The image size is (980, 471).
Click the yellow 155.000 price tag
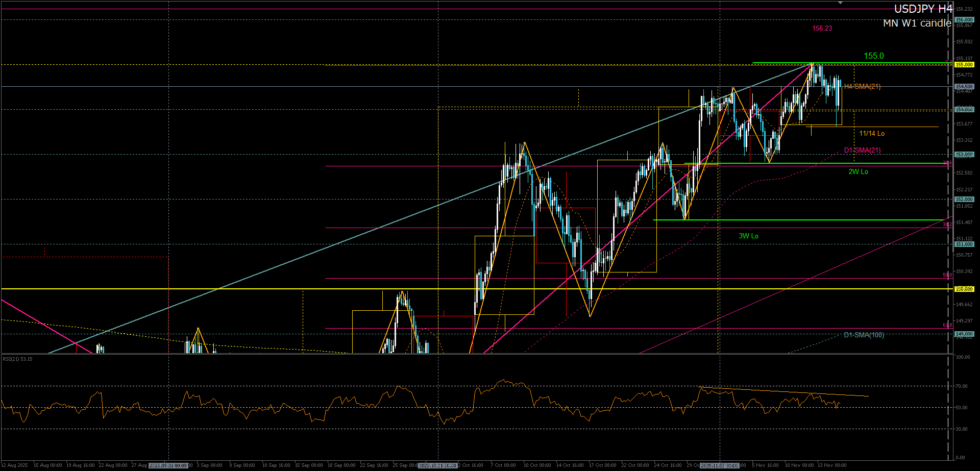[x=964, y=65]
